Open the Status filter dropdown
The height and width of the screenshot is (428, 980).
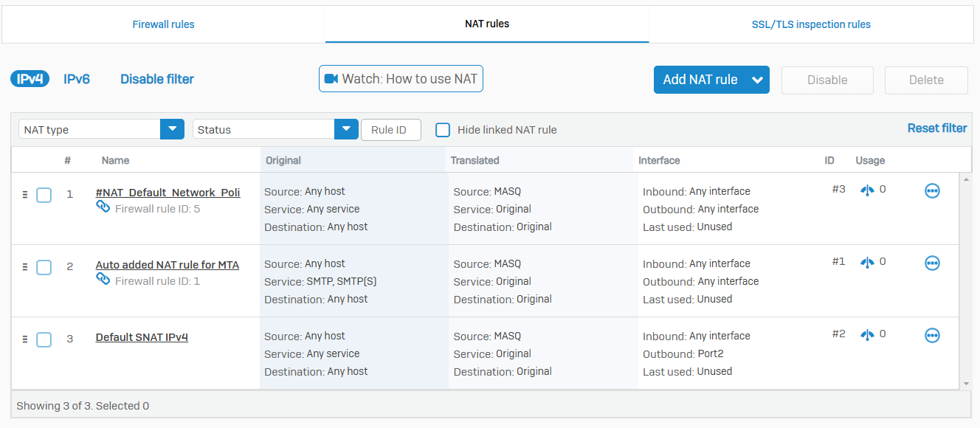(x=346, y=129)
